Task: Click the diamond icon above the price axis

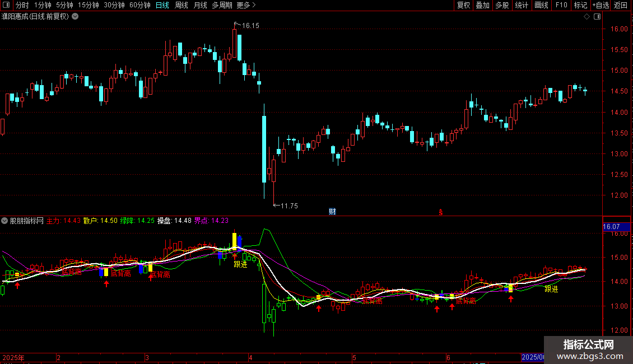Action: click(587, 17)
